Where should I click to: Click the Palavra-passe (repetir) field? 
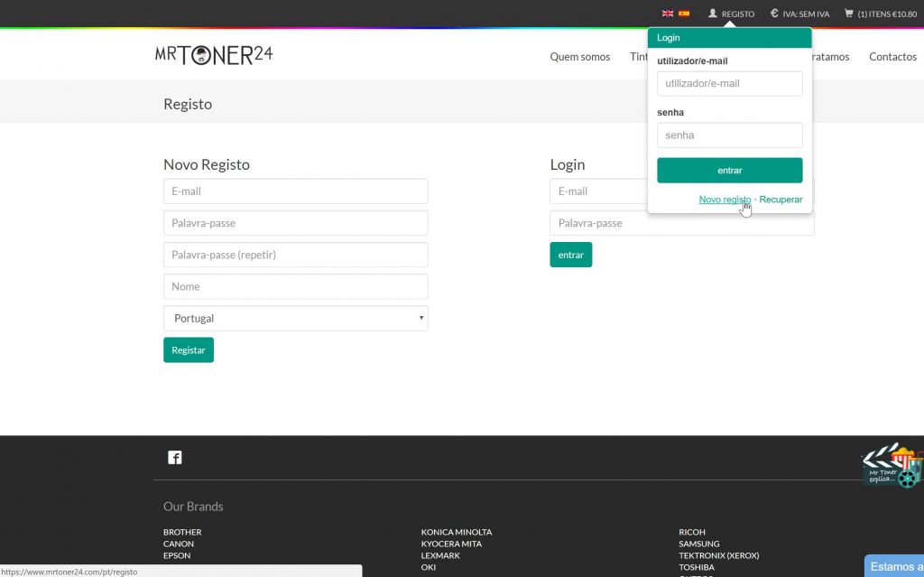[x=295, y=255]
